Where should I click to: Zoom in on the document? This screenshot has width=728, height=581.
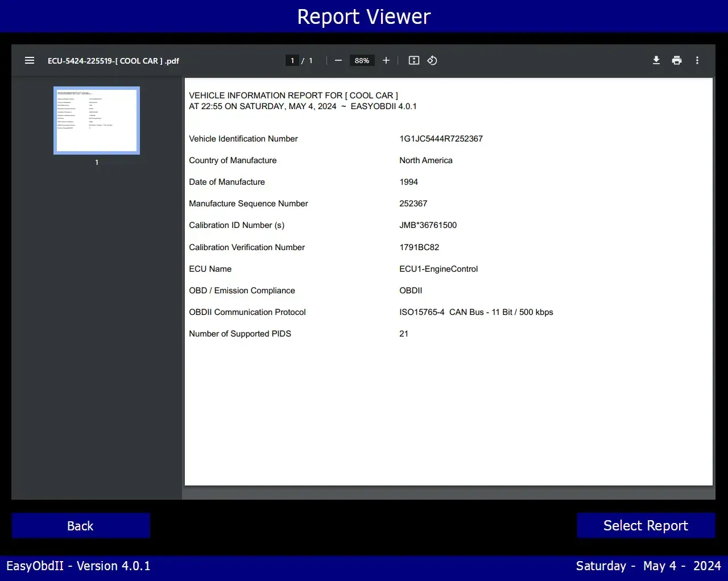pos(386,60)
